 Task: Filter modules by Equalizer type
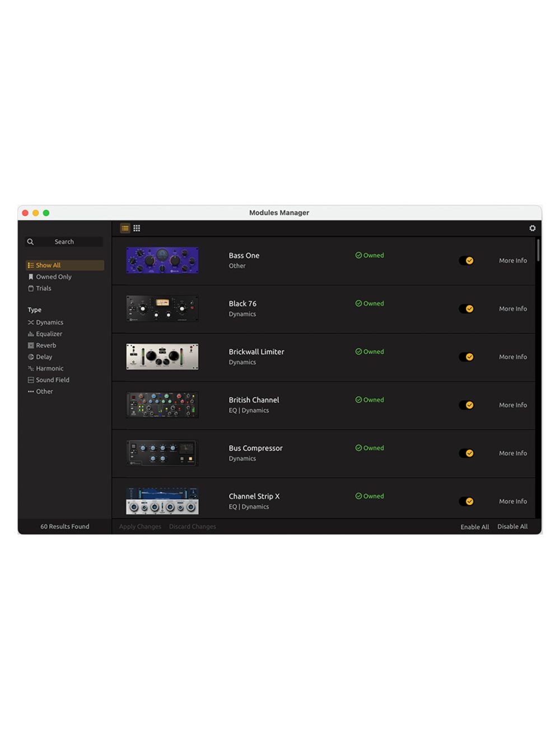click(x=49, y=334)
